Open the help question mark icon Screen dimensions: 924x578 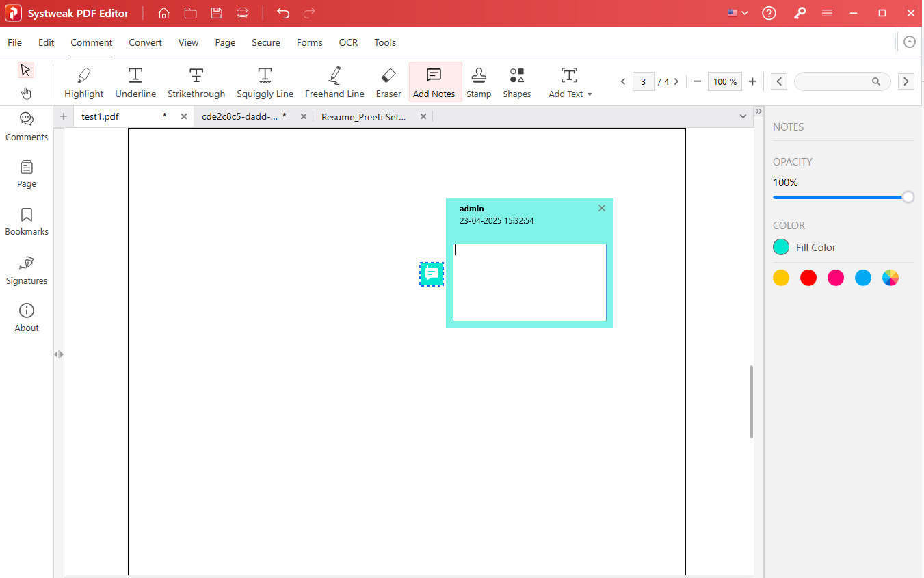click(769, 13)
